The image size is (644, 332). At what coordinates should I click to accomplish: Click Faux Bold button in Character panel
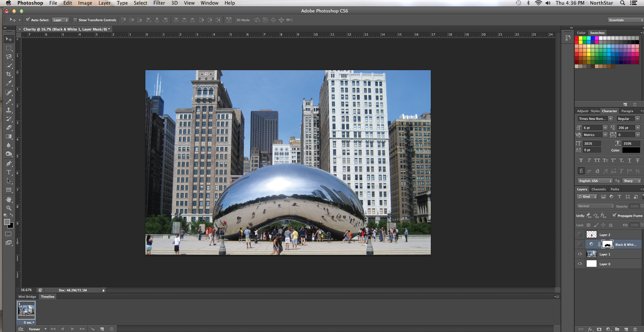click(x=581, y=160)
